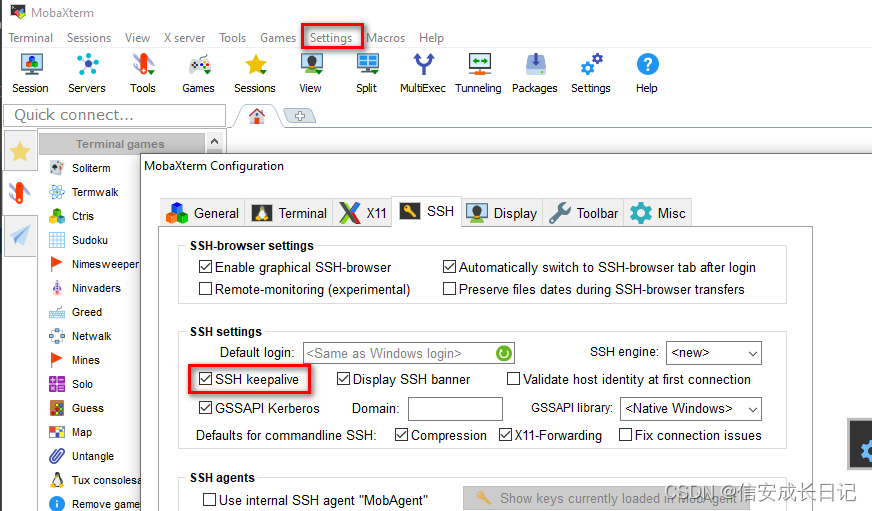This screenshot has width=872, height=511.
Task: Open the Games toolbar icon
Action: click(x=199, y=73)
